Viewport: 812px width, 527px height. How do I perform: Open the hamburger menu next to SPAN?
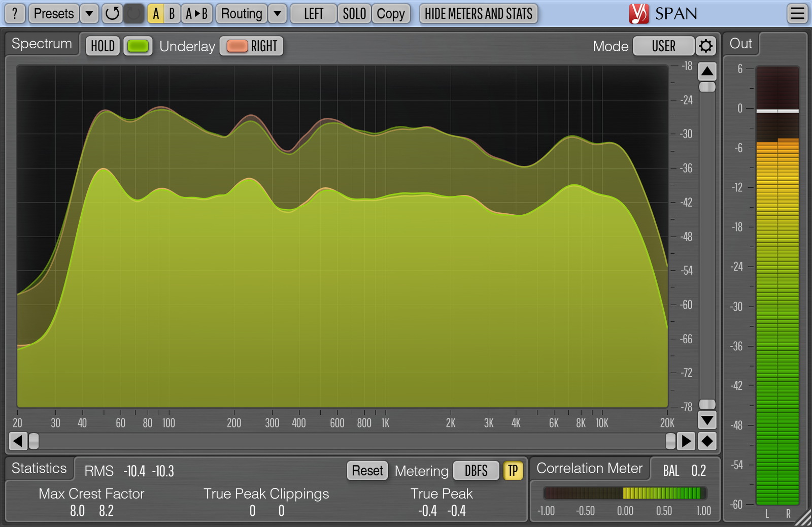(x=797, y=14)
